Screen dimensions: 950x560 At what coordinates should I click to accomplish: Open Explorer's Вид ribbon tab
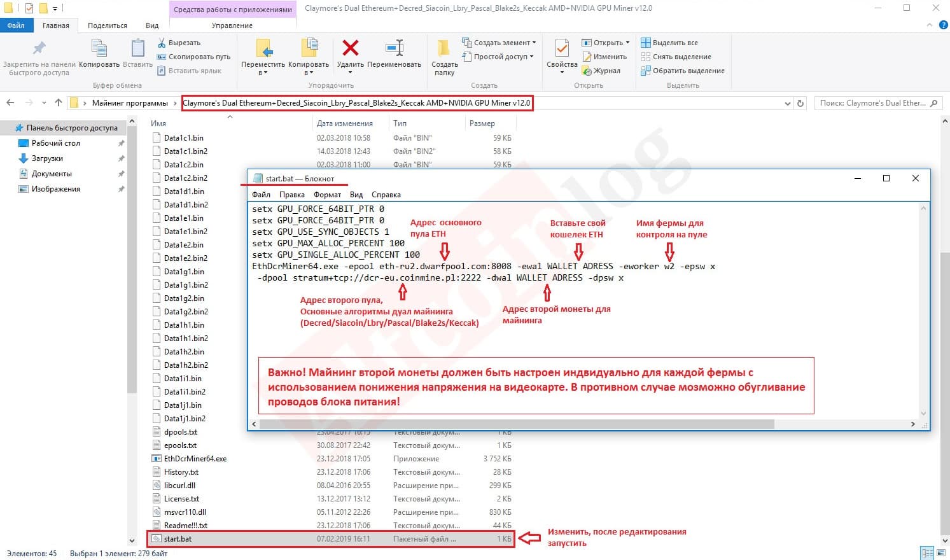(x=152, y=25)
